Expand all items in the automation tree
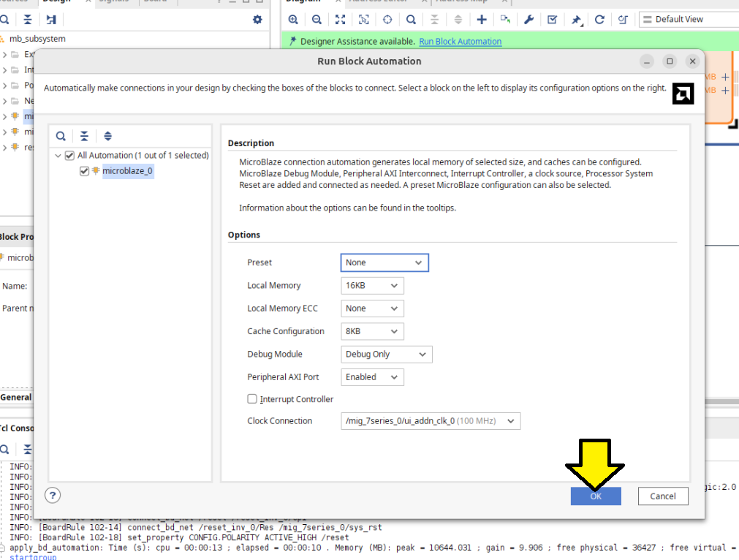The height and width of the screenshot is (560, 739). [108, 136]
